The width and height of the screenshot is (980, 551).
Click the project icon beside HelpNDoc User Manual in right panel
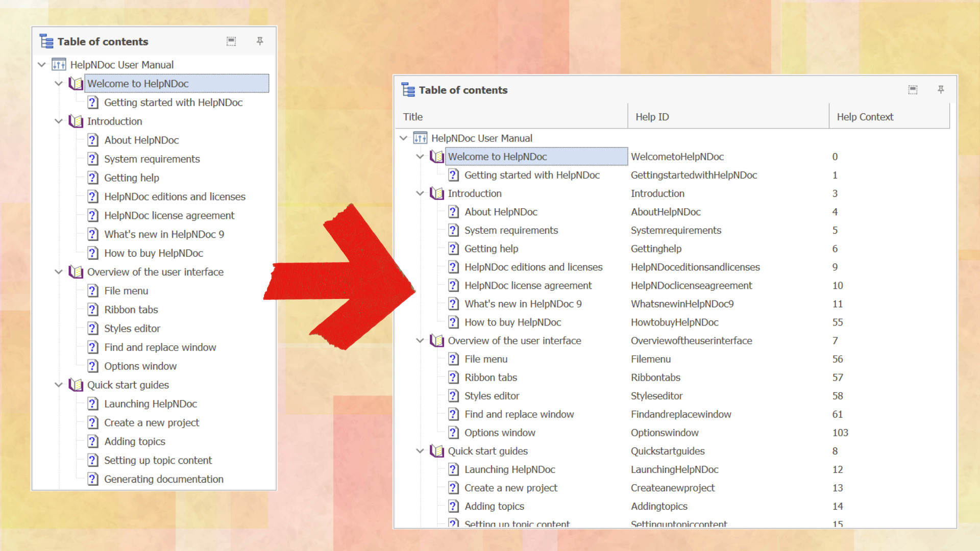(420, 138)
